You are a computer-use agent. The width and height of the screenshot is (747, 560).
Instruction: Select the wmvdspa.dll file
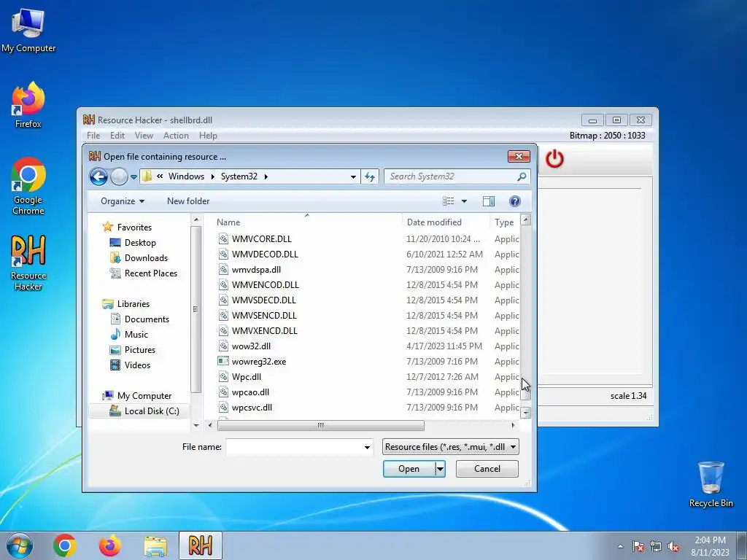[x=256, y=270]
